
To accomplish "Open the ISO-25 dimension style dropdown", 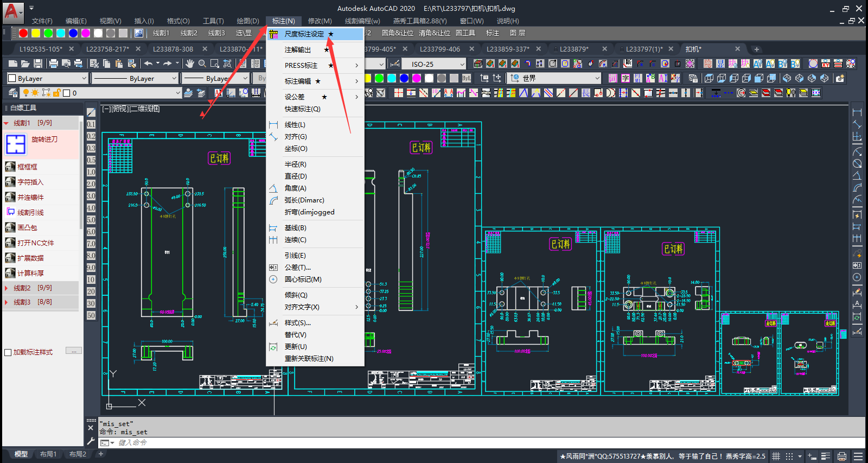I will tap(462, 64).
